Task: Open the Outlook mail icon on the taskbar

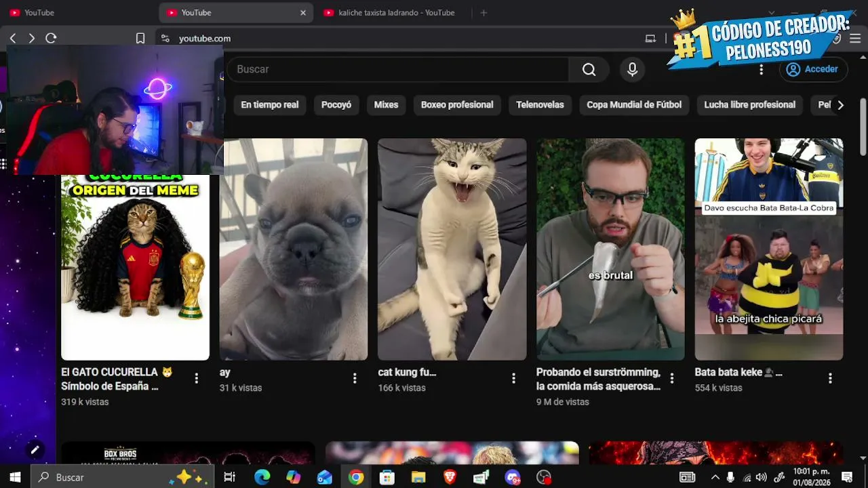Action: tap(325, 477)
